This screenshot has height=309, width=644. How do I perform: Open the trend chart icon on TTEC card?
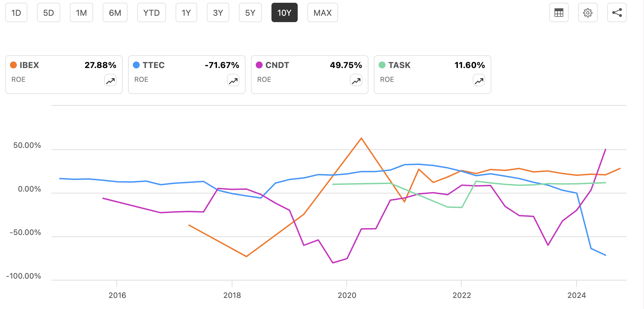[x=233, y=81]
